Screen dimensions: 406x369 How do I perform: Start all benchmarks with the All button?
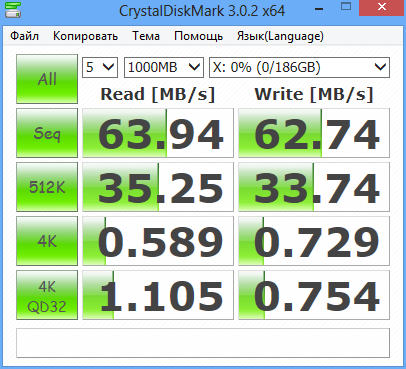click(47, 79)
